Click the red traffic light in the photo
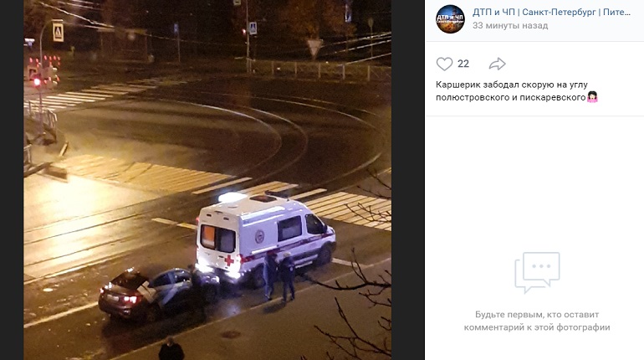Screen dimensions: 644x360 tap(37, 82)
